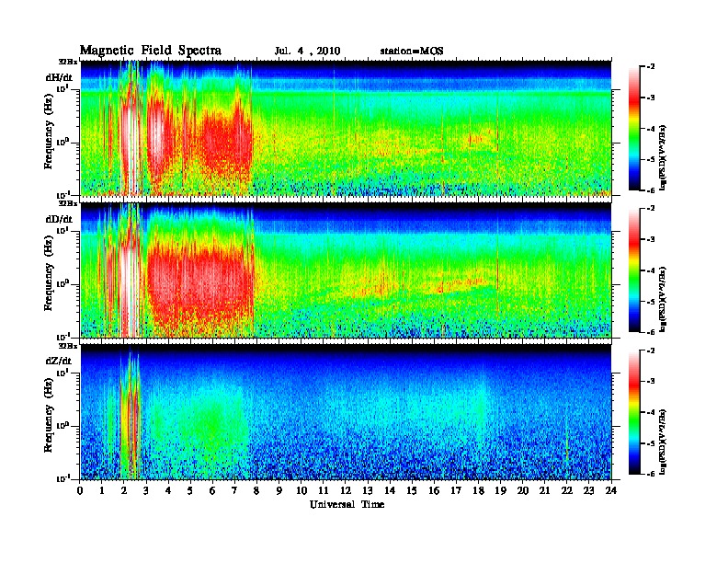The height and width of the screenshot is (563, 728).
Task: Click the hour 15 tick label
Action: click(x=412, y=490)
